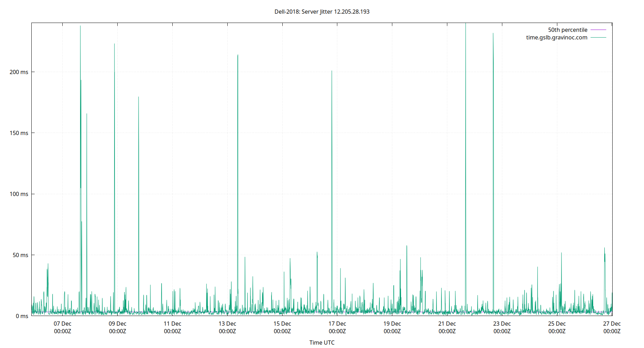Image resolution: width=644 pixels, height=348 pixels.
Task: Select the 27 Dec 00:00Z tick label
Action: (613, 327)
